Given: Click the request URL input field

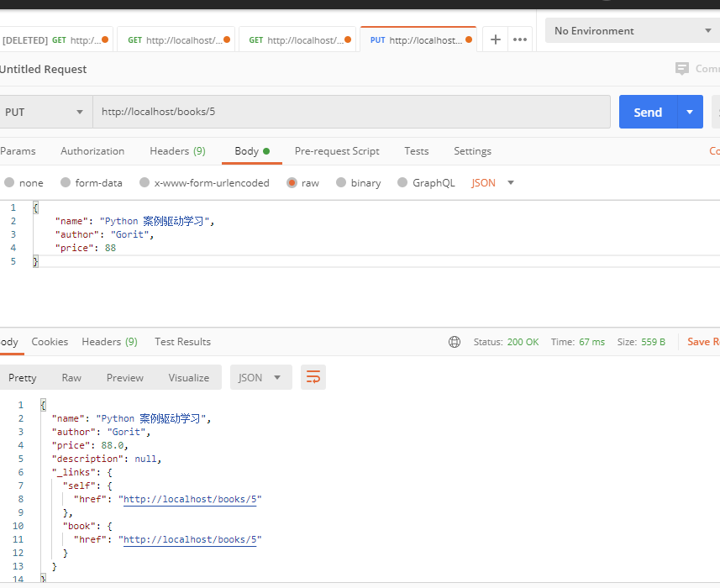Looking at the screenshot, I should coord(353,112).
